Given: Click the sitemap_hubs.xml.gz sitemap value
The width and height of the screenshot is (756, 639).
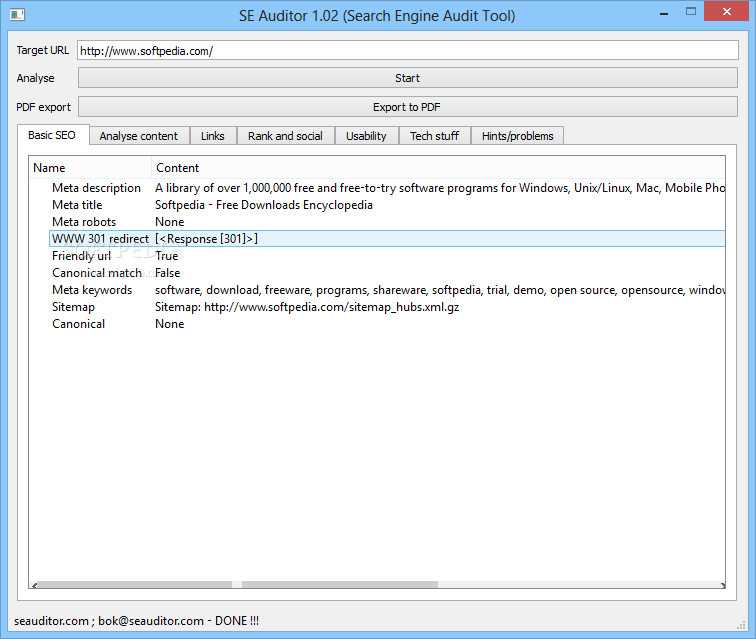Looking at the screenshot, I should (307, 307).
